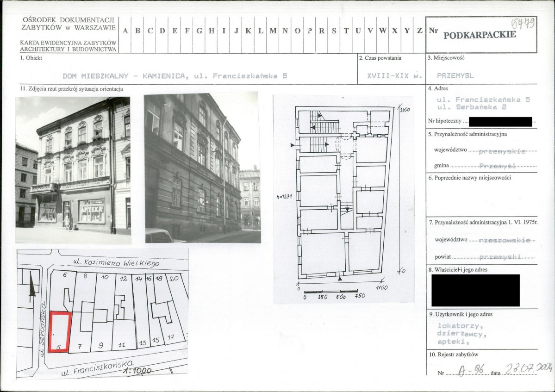The image size is (555, 392).
Task: Select letter box Z in the index row
Action: [x=419, y=31]
